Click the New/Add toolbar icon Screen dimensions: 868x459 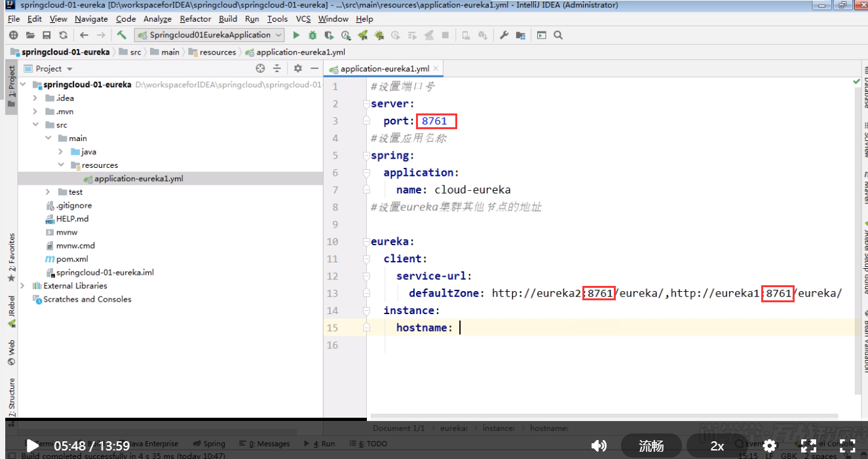pos(13,35)
